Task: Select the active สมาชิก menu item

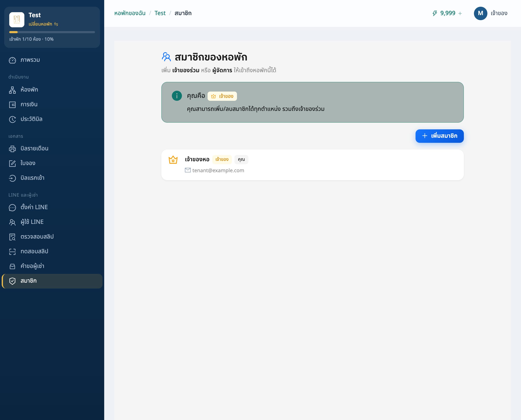Action: (x=52, y=281)
